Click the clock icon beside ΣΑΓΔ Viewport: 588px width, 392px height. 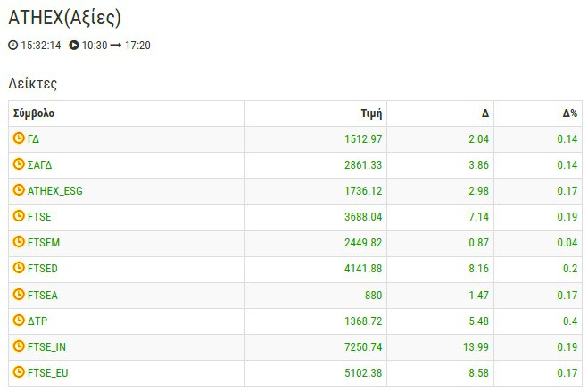coord(19,165)
